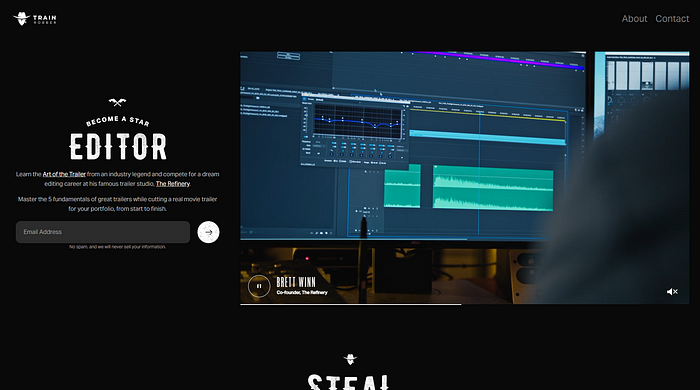Unmute the video sound icon
The height and width of the screenshot is (390, 700).
(x=672, y=291)
